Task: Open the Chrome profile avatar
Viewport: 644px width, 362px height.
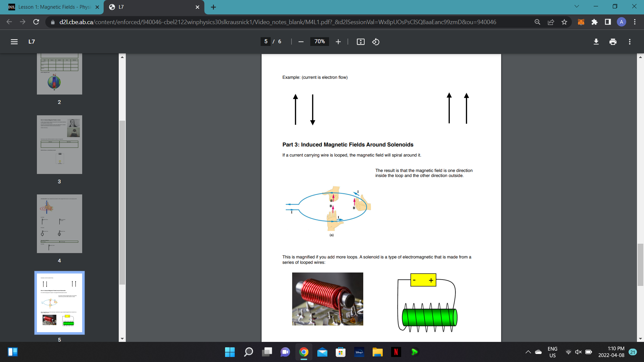Action: click(621, 22)
